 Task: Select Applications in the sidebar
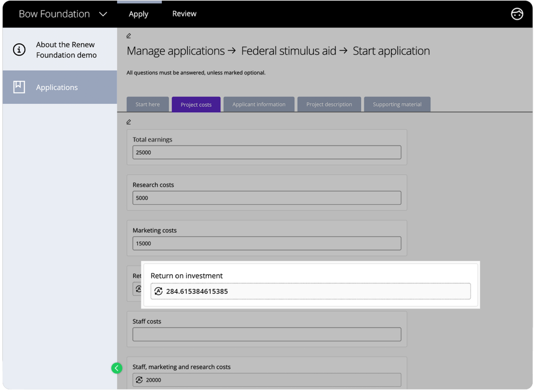tap(60, 87)
